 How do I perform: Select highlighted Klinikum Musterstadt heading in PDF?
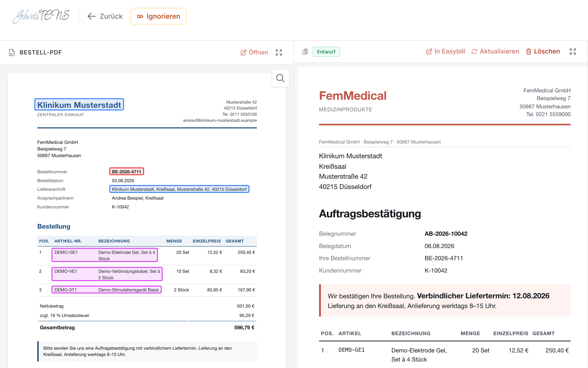[x=79, y=105]
